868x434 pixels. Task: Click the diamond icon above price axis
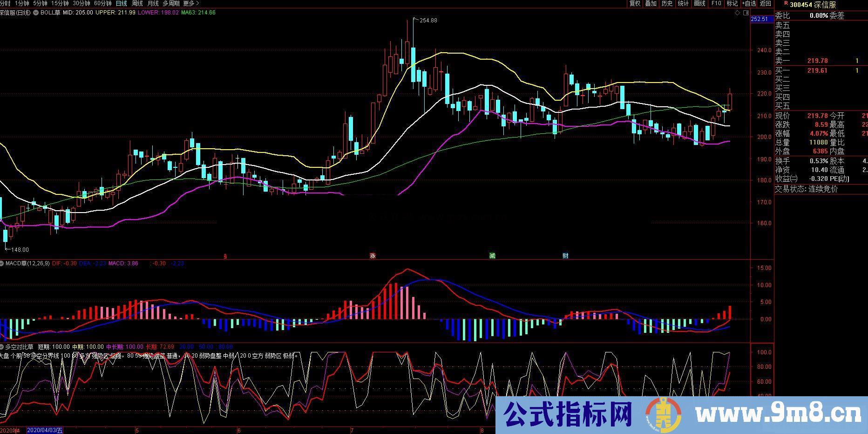pos(737,13)
